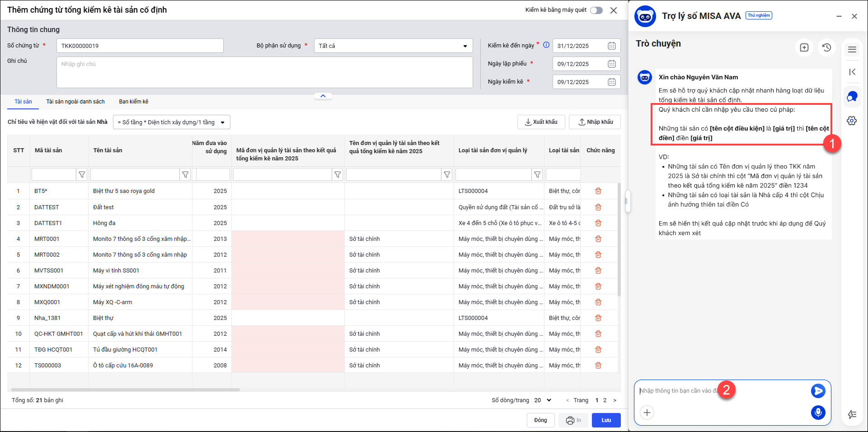This screenshot has height=432, width=868.
Task: Open chat history clock icon
Action: 826,47
